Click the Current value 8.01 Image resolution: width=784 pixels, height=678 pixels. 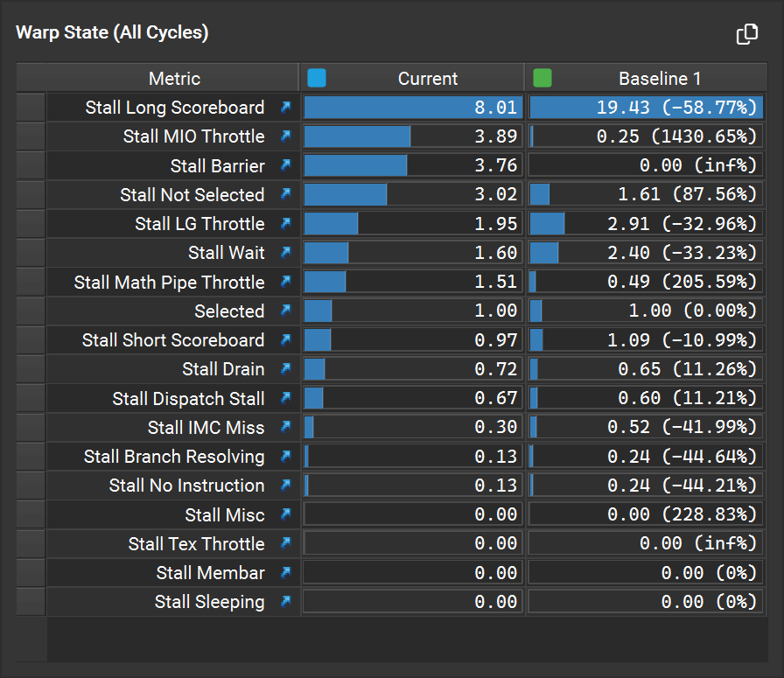point(495,108)
